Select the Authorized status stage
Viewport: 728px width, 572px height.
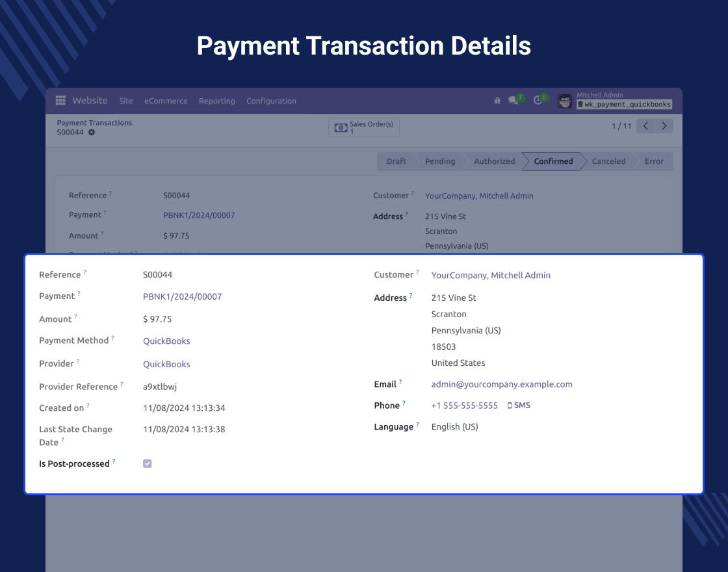point(494,161)
